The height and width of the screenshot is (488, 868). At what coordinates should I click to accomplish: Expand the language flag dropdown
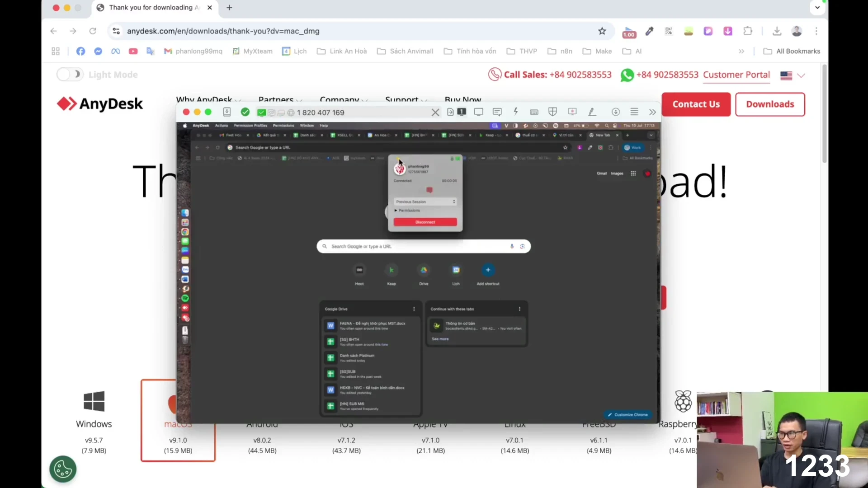point(793,75)
